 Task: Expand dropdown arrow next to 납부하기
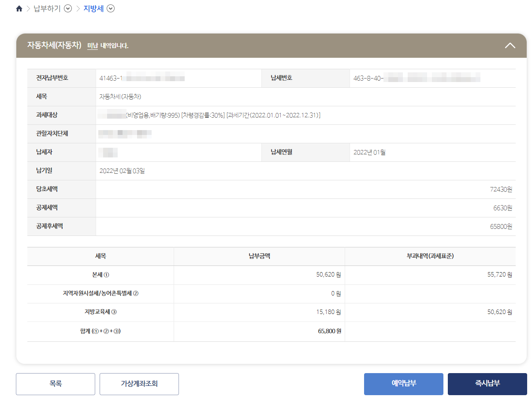[68, 9]
